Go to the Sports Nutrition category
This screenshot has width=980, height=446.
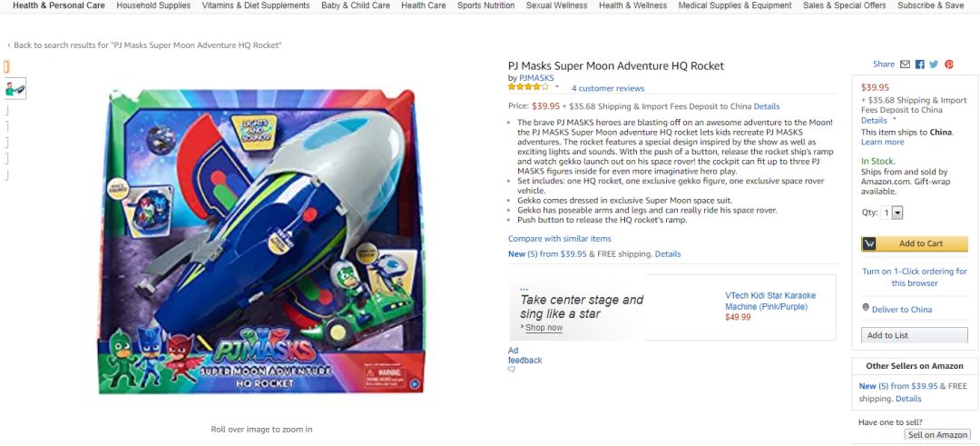coord(485,5)
